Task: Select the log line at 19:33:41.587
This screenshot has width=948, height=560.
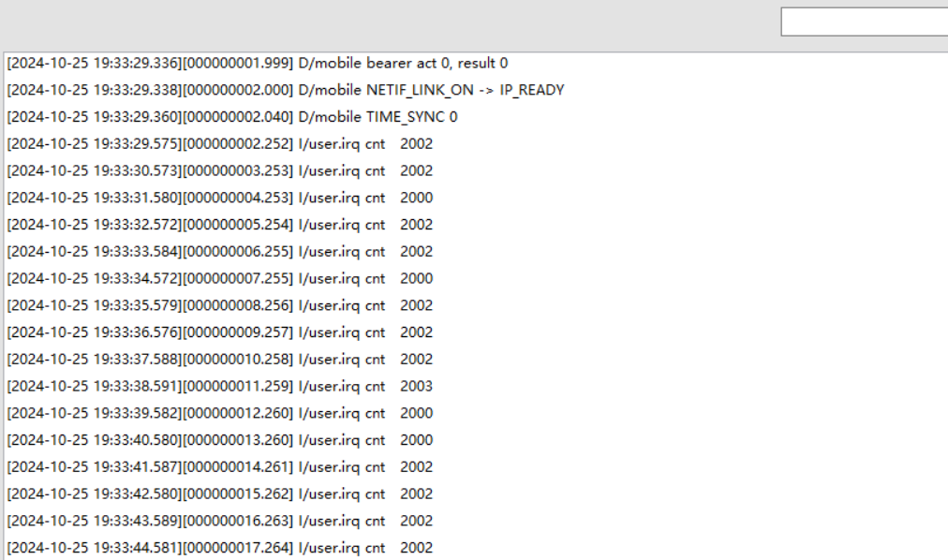Action: pyautogui.click(x=220, y=467)
